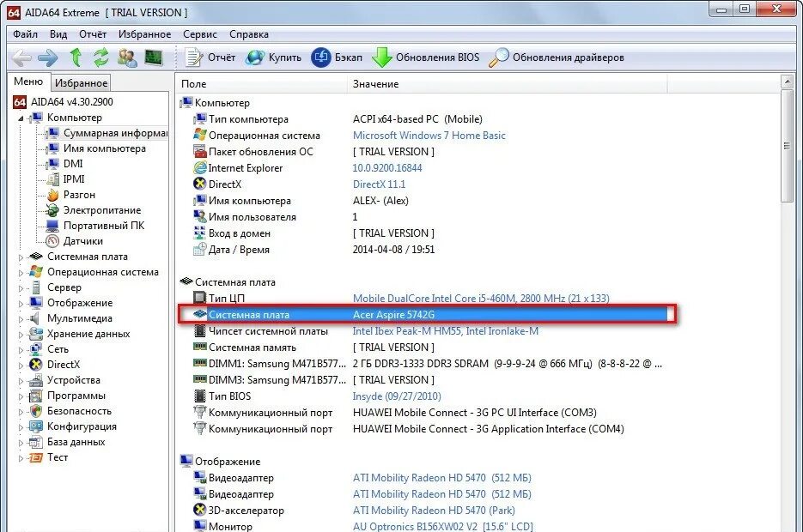Expand the Сервер tree node
803x532 pixels.
click(x=21, y=288)
